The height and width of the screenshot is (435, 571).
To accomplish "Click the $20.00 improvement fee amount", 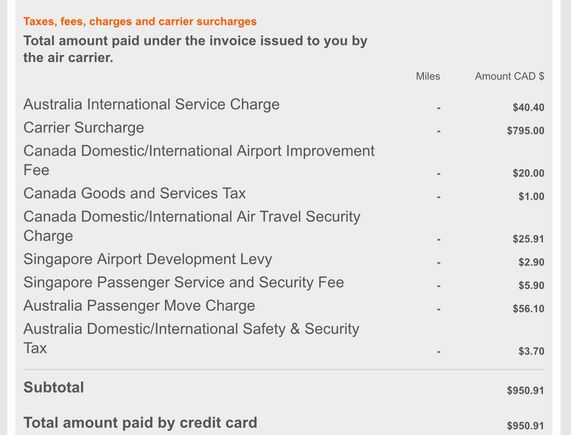I will [x=528, y=173].
